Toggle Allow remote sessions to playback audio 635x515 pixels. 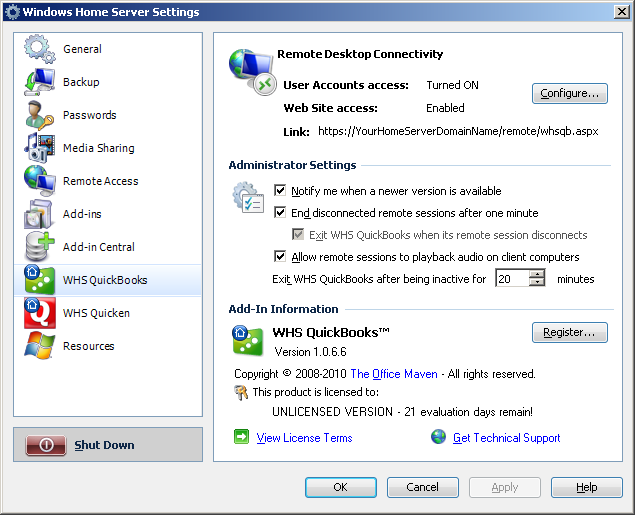click(280, 256)
